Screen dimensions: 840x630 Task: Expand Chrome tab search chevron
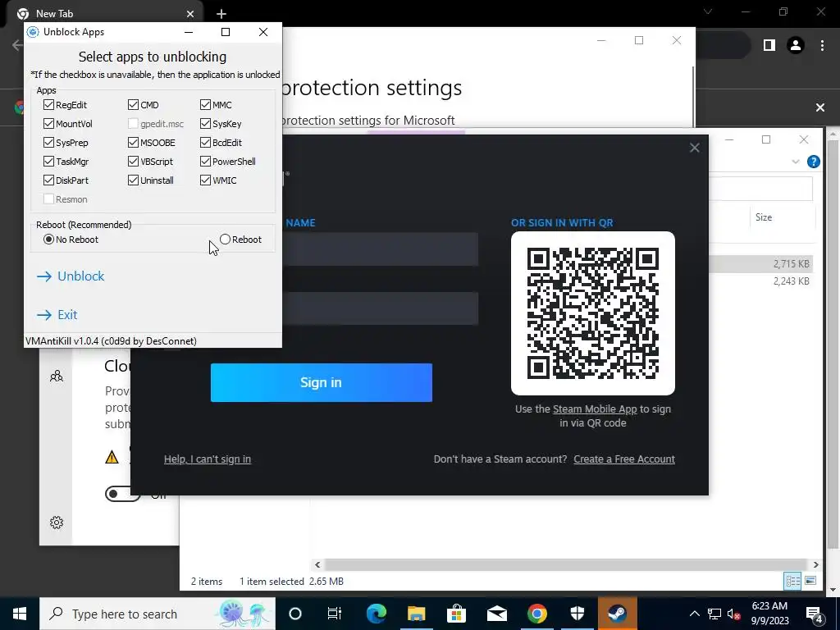(x=708, y=11)
